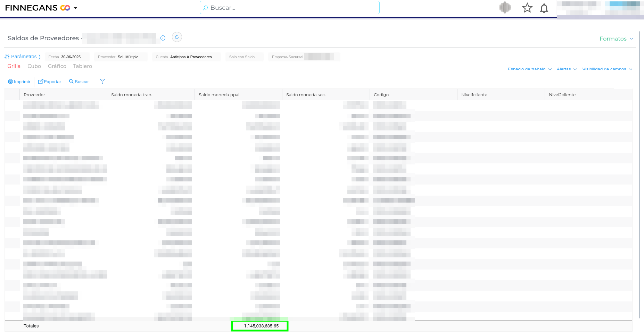The width and height of the screenshot is (644, 333).
Task: Click the Buscar search input field
Action: click(290, 8)
